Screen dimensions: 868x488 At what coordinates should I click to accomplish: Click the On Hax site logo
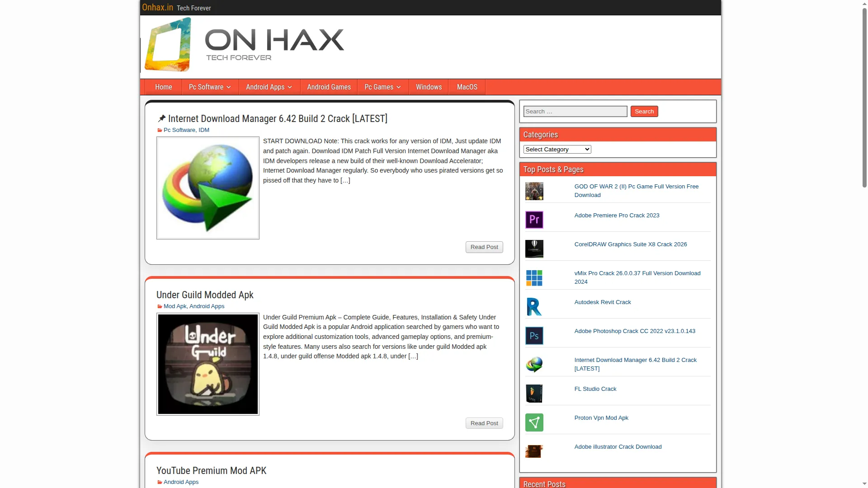pos(244,45)
